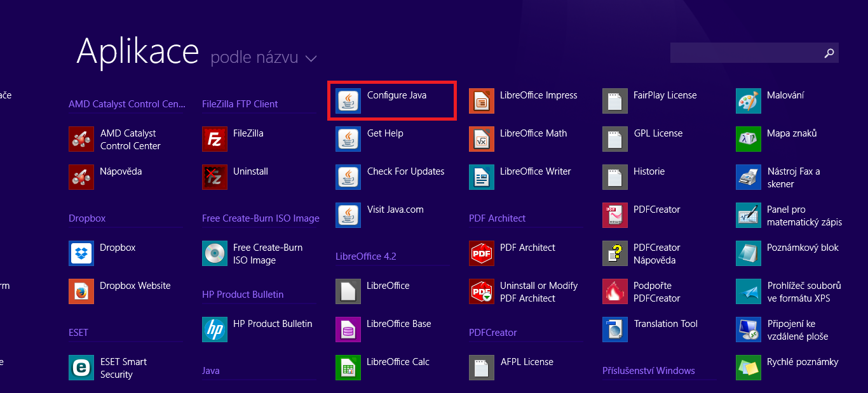Select the PDFCreator group header
This screenshot has height=393, width=868.
[493, 333]
